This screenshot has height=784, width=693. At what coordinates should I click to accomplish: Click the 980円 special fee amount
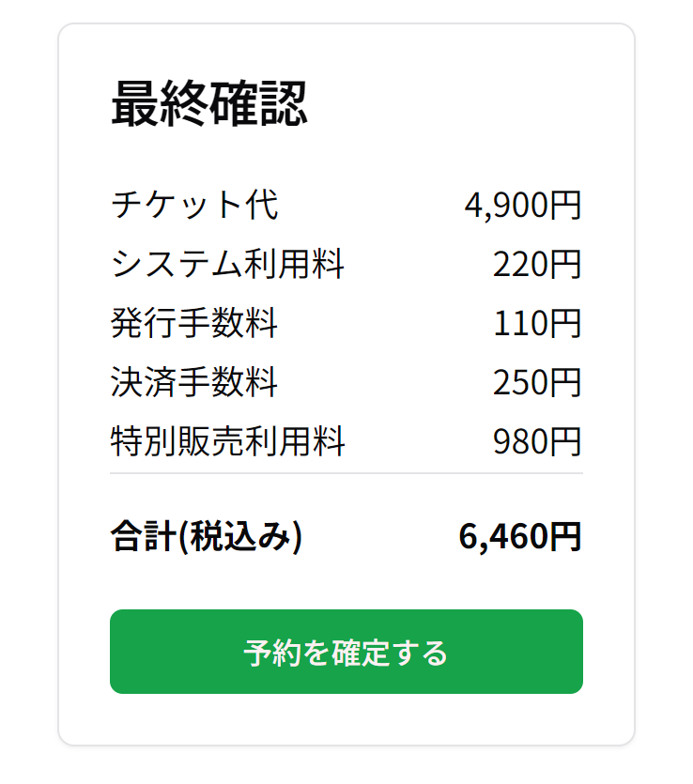(535, 438)
